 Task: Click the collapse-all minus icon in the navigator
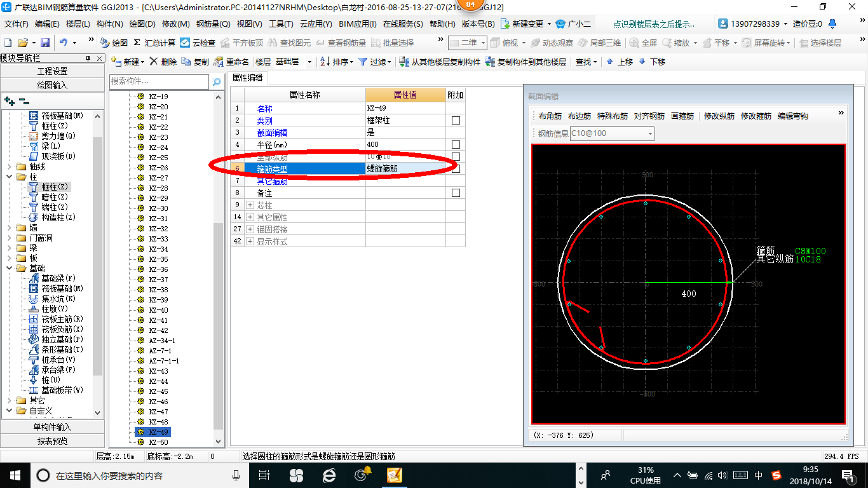point(24,100)
